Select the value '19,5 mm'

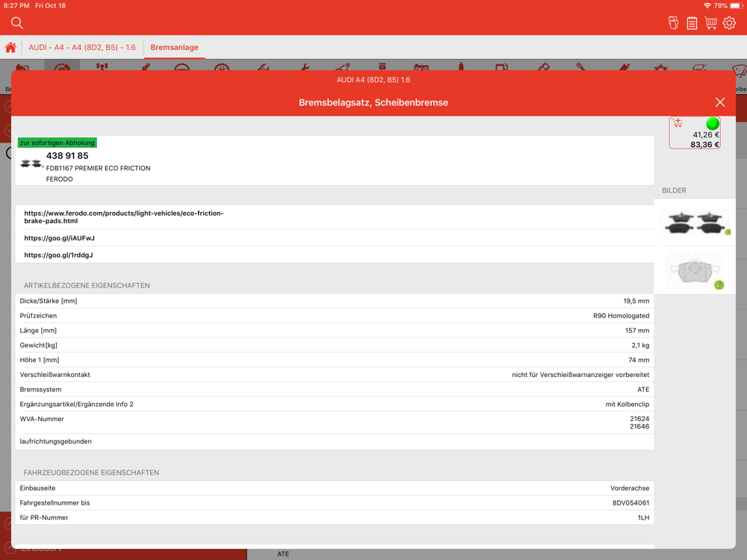[x=636, y=301]
